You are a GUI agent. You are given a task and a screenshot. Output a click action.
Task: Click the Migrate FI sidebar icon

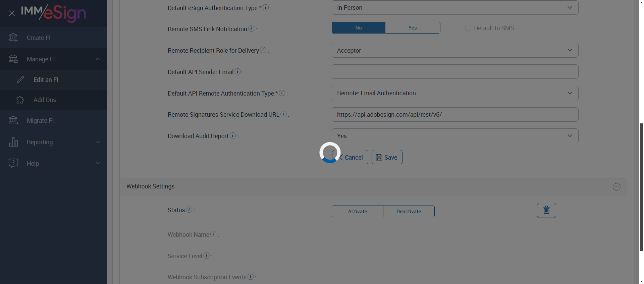tap(13, 120)
